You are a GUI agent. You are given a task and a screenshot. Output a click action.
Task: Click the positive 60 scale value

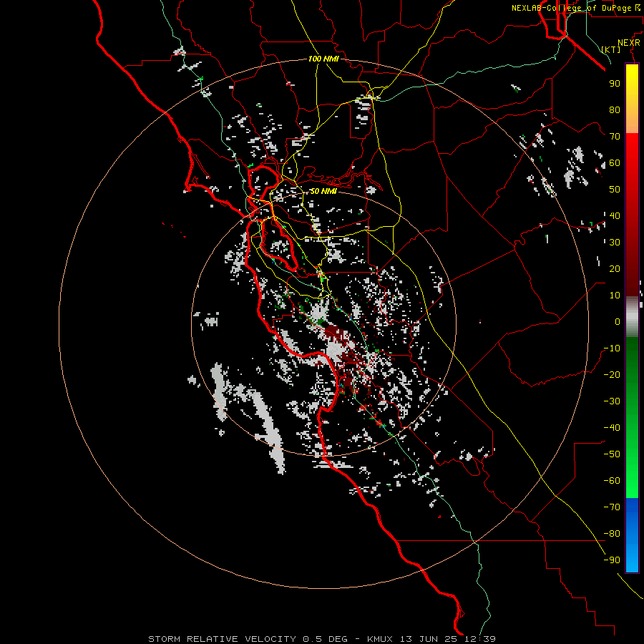[615, 162]
